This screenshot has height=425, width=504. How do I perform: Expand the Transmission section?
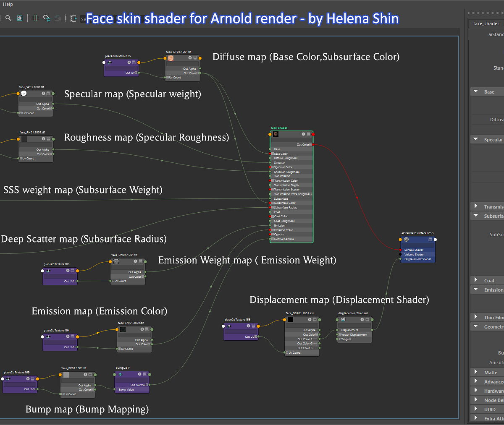(x=476, y=206)
